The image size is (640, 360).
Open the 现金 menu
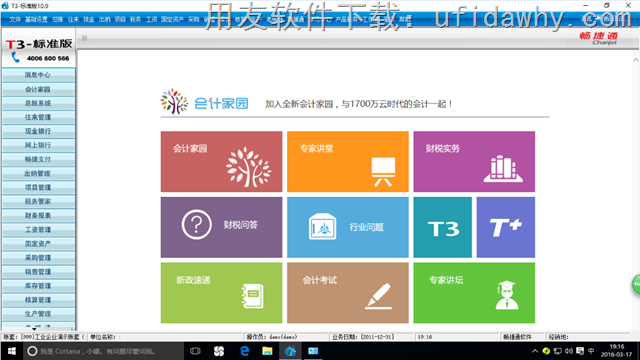(89, 19)
